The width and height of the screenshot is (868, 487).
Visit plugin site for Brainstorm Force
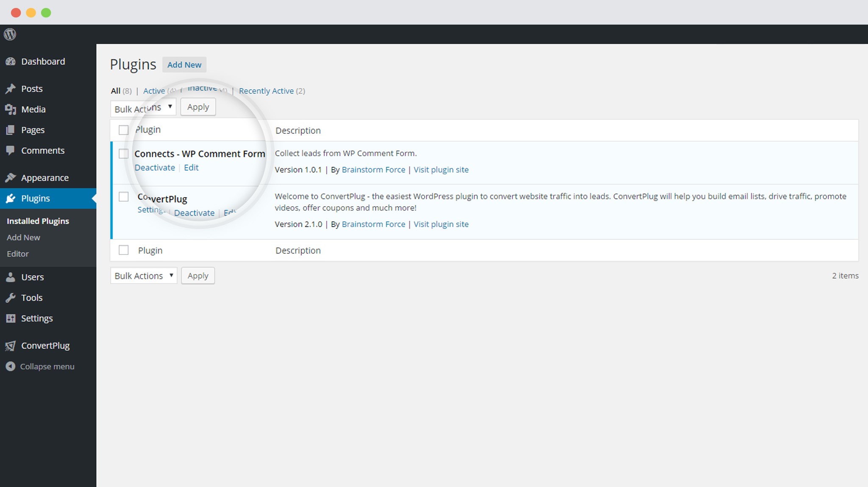pos(441,170)
